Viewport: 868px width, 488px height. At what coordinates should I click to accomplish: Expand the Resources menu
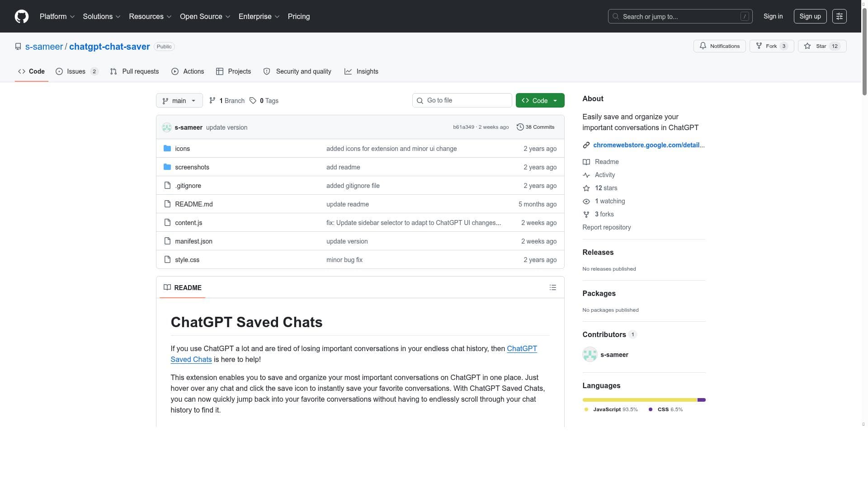150,16
